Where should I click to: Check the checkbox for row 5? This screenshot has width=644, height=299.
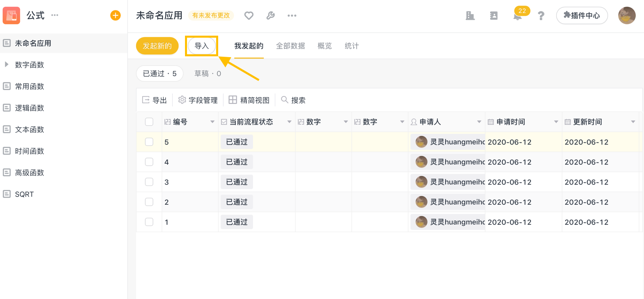[x=149, y=142]
